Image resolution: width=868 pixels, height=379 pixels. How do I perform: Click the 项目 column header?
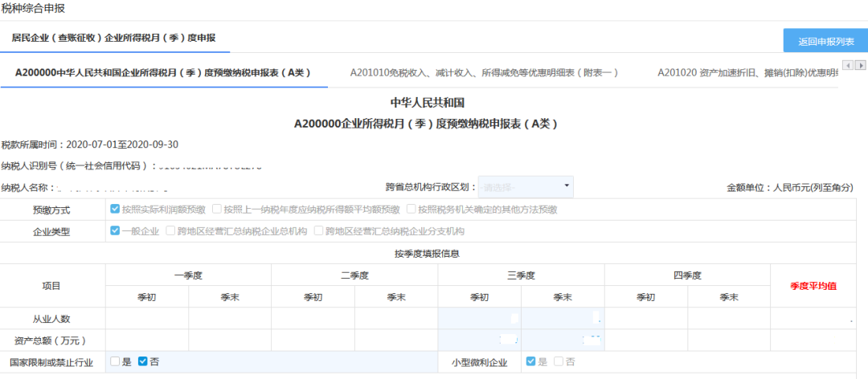click(51, 286)
